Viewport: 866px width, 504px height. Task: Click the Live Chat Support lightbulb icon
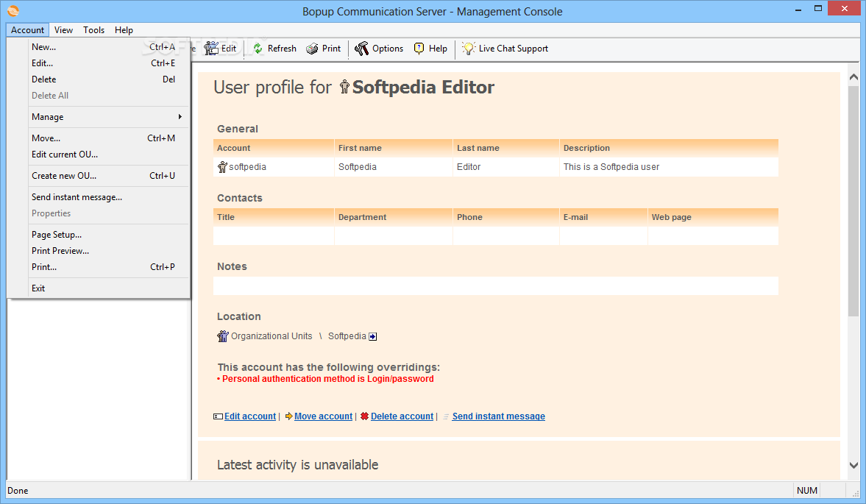(x=469, y=49)
